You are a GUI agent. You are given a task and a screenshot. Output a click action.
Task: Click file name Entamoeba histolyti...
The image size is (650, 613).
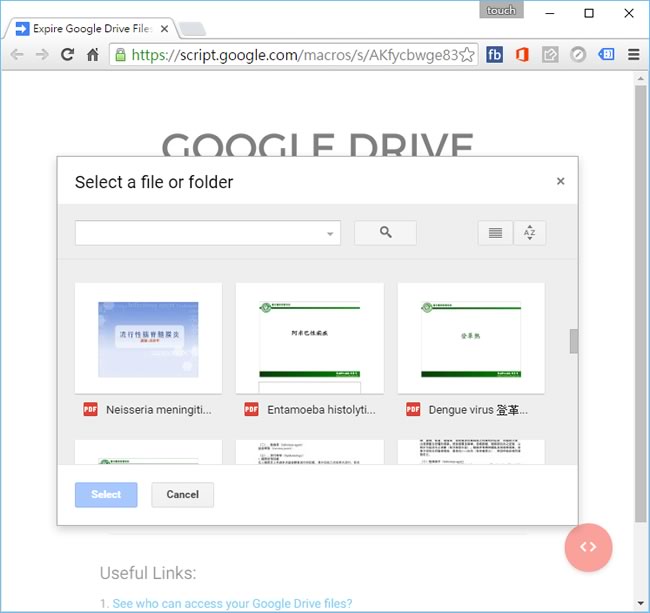pyautogui.click(x=321, y=409)
